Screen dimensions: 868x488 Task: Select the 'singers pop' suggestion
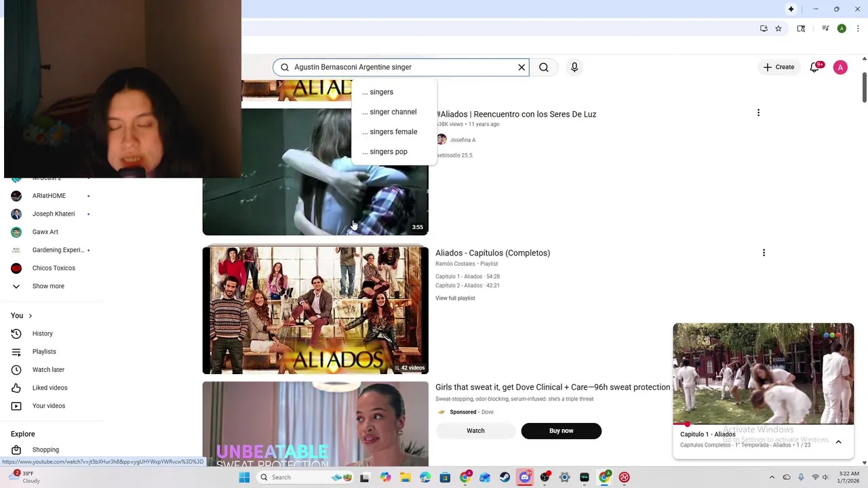pos(395,151)
